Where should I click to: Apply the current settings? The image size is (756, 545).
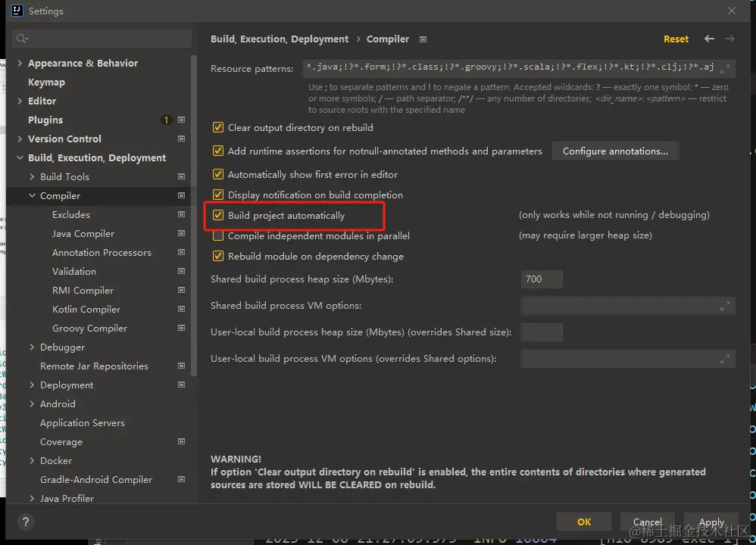(711, 522)
